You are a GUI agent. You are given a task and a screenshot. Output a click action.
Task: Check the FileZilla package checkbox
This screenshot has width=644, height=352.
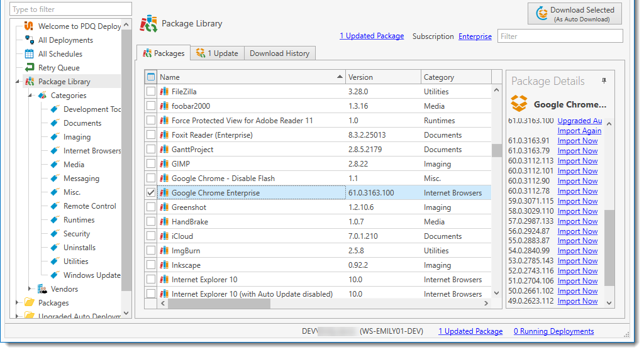(x=151, y=92)
